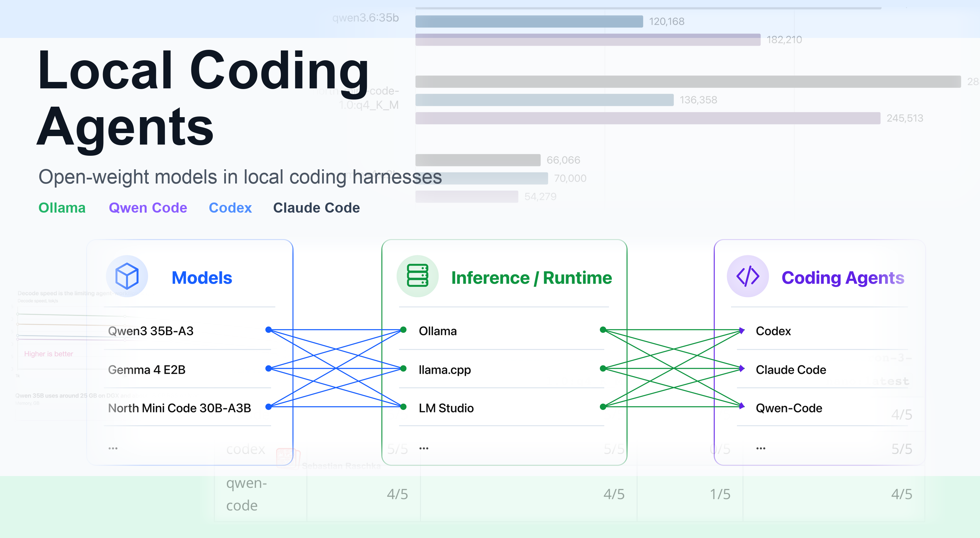Click the 120,168 bar value

click(x=667, y=21)
